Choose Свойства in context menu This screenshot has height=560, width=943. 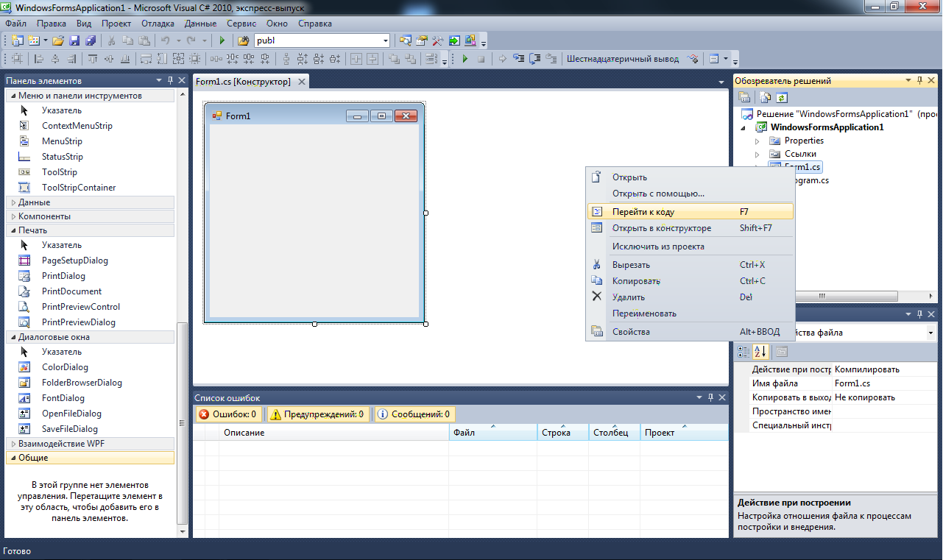(691, 332)
